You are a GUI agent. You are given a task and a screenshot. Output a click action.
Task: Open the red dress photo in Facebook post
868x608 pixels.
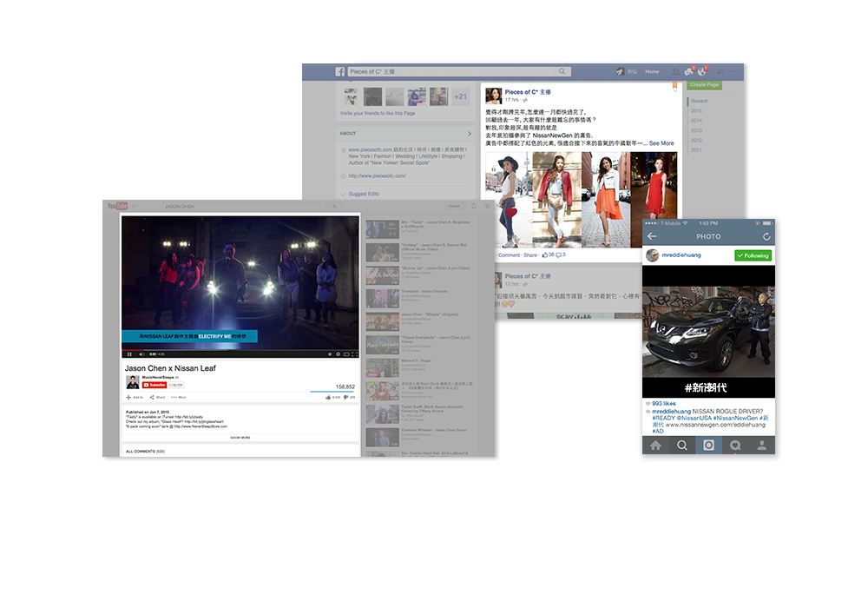tap(654, 200)
